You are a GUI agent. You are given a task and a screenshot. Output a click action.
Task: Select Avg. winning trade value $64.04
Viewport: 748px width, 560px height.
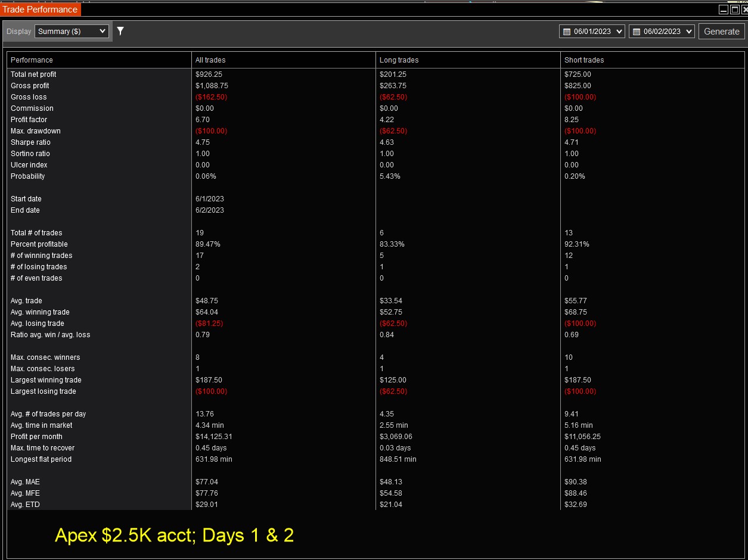pyautogui.click(x=207, y=312)
